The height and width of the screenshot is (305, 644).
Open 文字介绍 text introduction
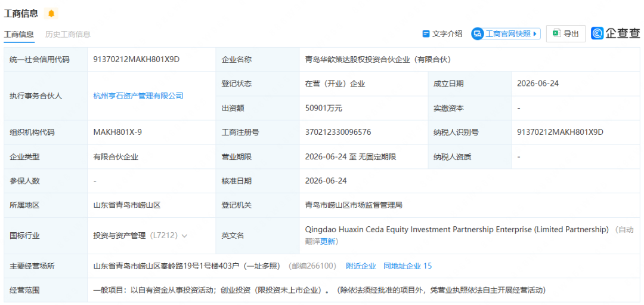pos(442,33)
